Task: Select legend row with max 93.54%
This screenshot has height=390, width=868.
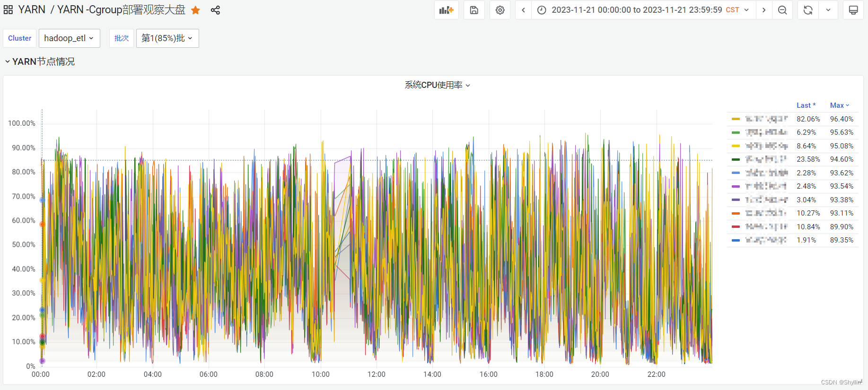Action: pos(793,186)
